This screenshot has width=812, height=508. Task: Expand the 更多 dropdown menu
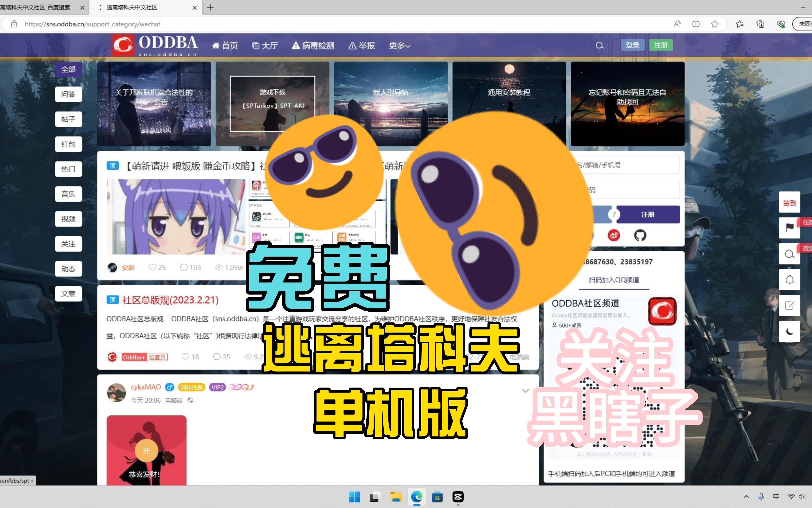coord(399,45)
